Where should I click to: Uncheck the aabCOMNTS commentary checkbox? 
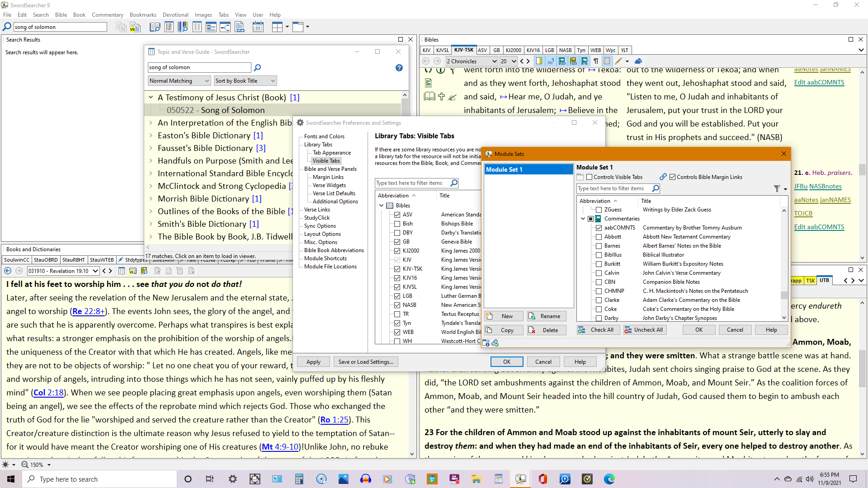(x=599, y=228)
